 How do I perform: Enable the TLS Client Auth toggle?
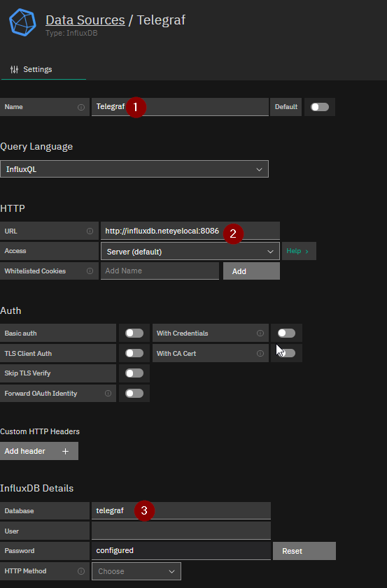pos(134,353)
